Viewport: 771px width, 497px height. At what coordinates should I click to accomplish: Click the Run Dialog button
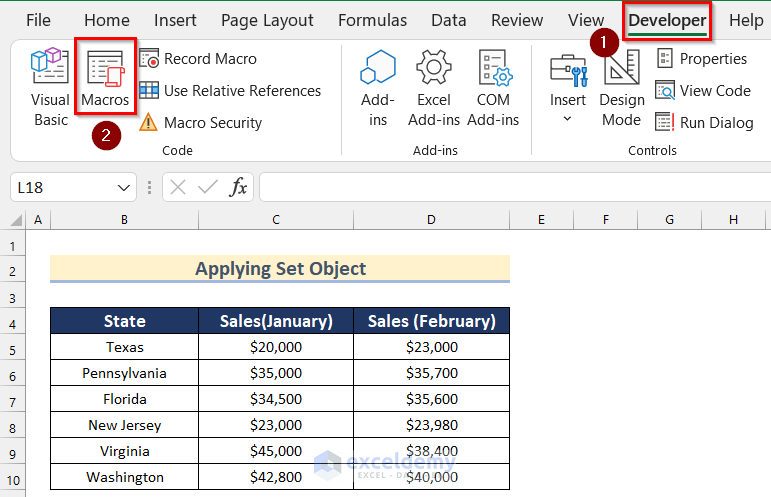[704, 123]
